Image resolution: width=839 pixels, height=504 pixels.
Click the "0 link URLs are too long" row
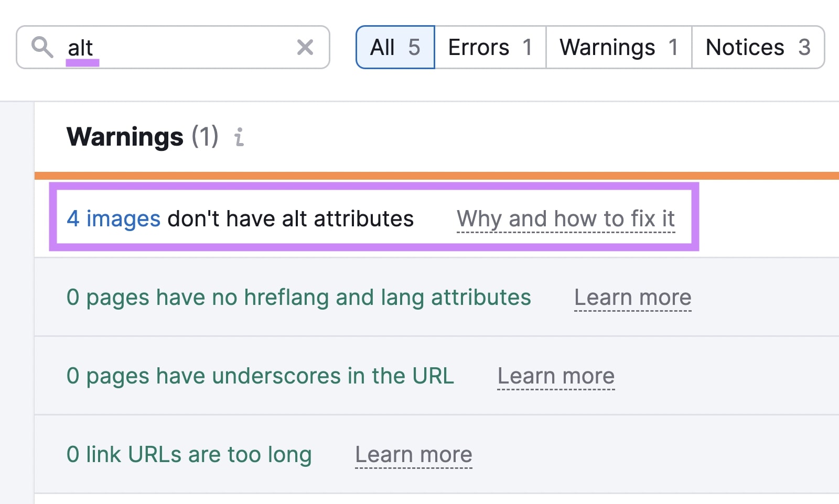189,455
